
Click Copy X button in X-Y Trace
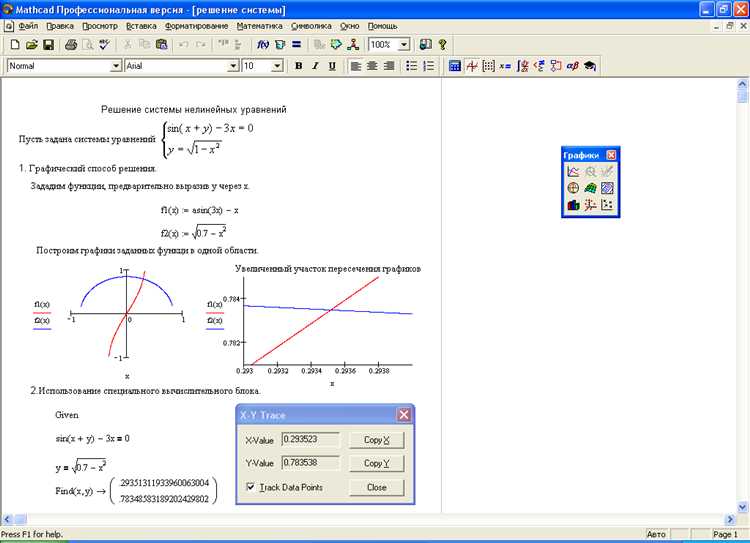[376, 440]
